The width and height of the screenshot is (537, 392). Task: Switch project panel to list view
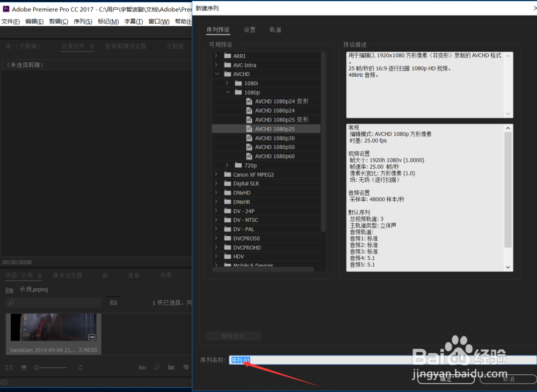pos(9,368)
